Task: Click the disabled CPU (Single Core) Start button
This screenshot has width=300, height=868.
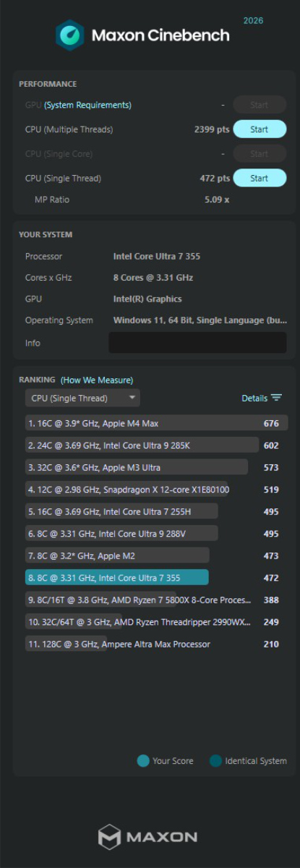Action: coord(260,153)
